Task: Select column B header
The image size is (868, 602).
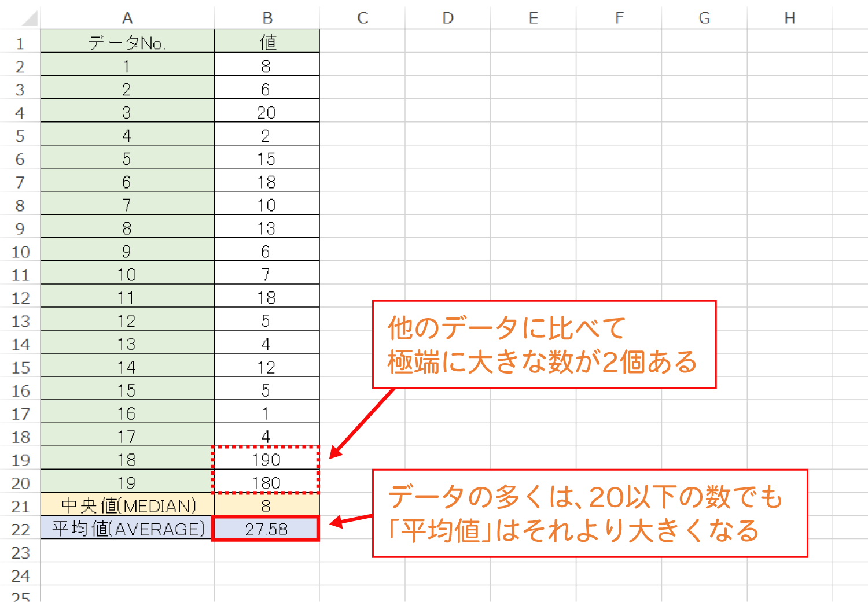Action: [267, 18]
